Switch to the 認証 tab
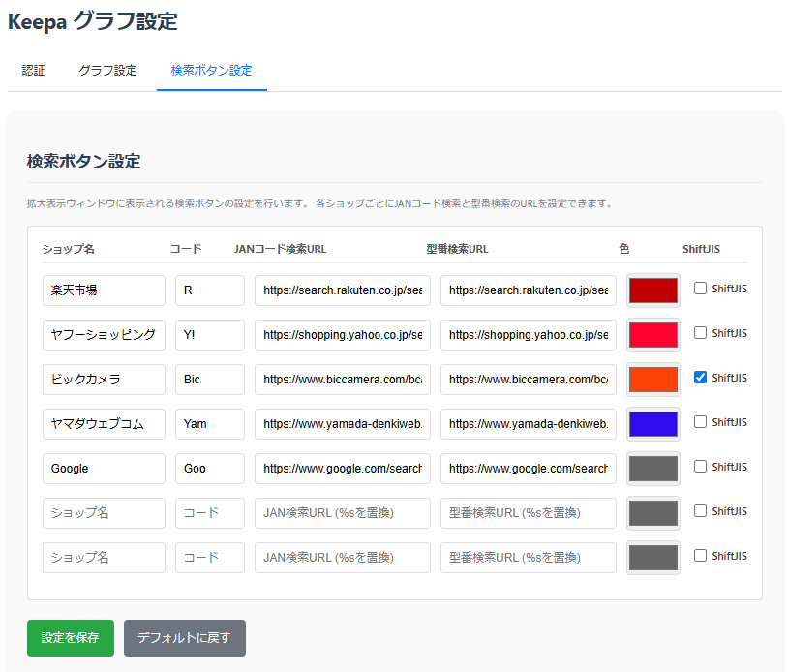The width and height of the screenshot is (788, 672). [x=33, y=71]
